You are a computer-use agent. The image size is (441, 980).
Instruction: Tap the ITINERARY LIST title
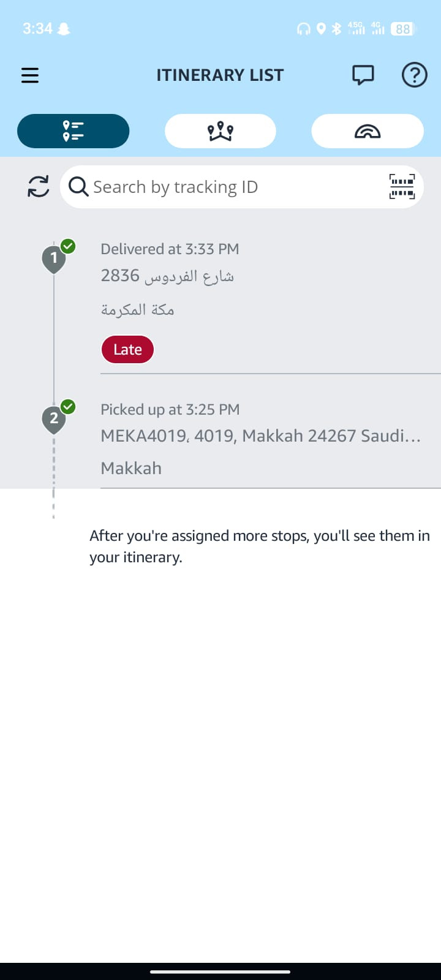coord(220,75)
